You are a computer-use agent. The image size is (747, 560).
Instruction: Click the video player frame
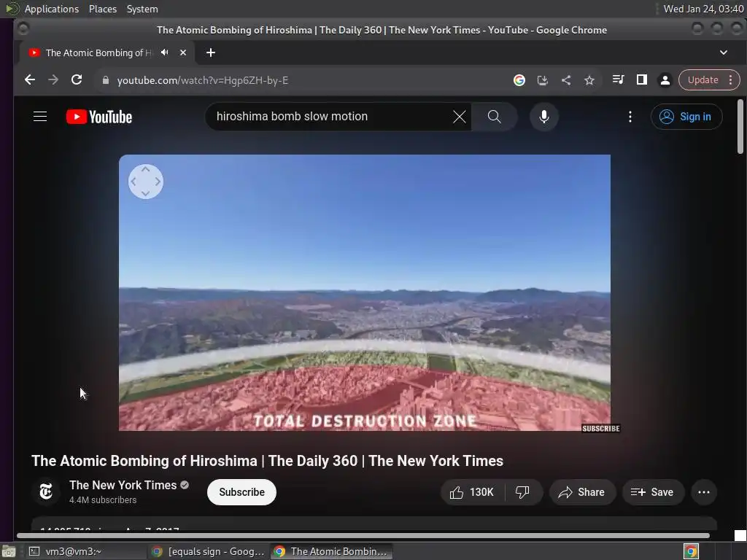pos(365,292)
